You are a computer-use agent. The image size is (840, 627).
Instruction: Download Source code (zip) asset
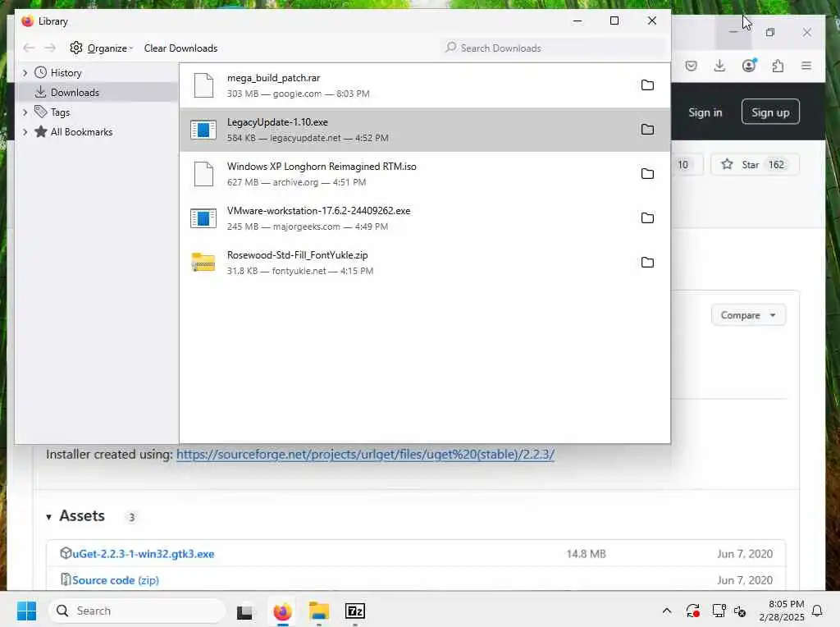(x=115, y=580)
